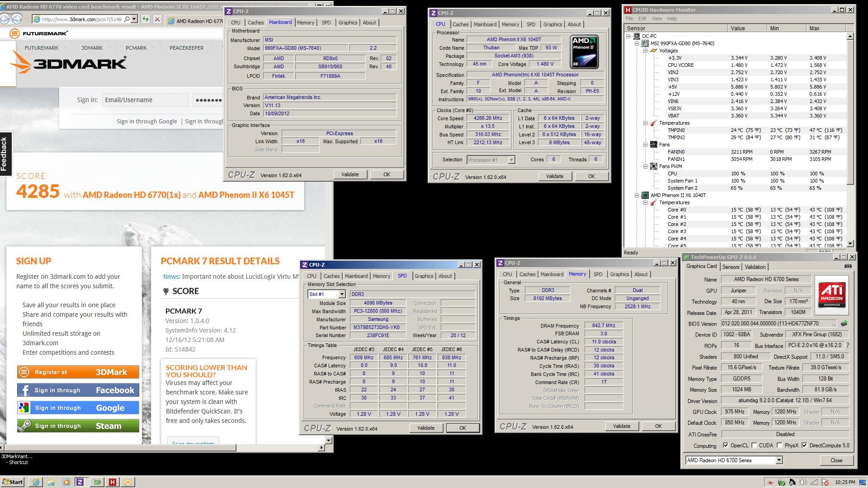
Task: Open the View menu in HWMonitor
Action: [657, 19]
